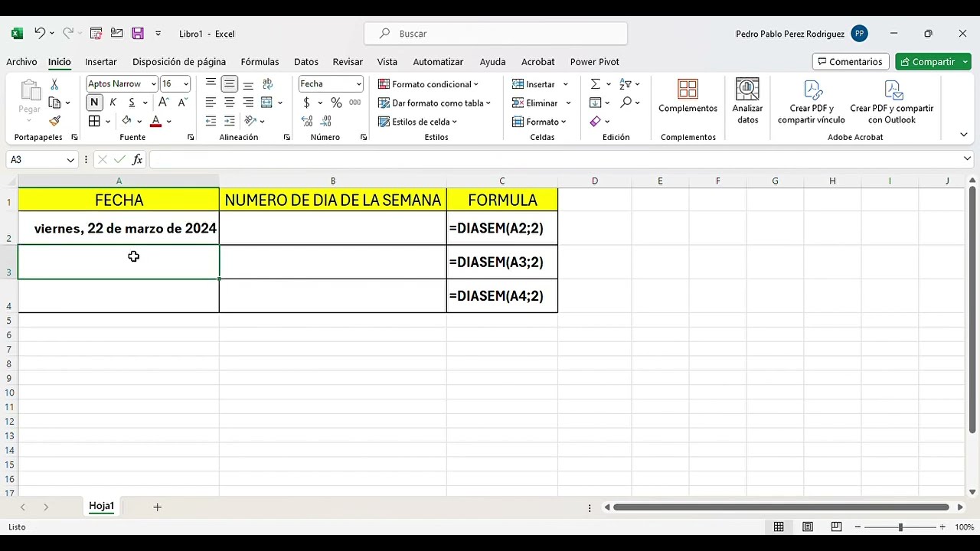Click the Buscar search box
Viewport: 980px width, 551px height.
click(x=496, y=34)
